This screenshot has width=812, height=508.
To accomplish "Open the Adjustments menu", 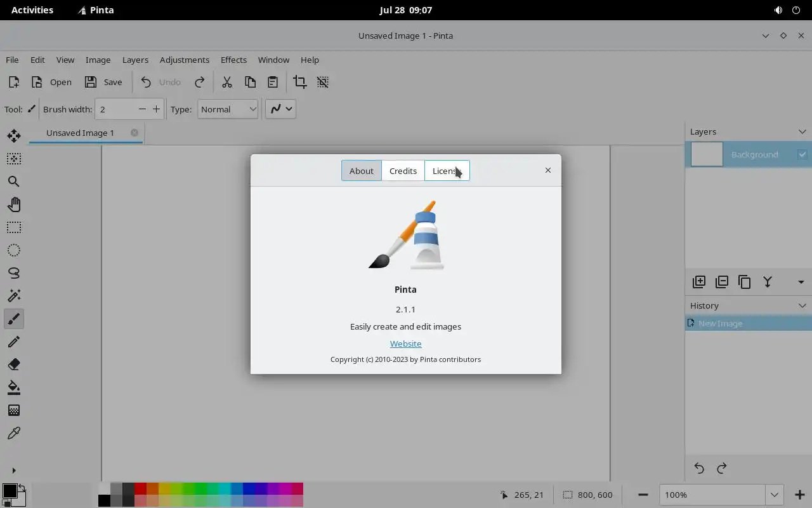I will pyautogui.click(x=185, y=60).
